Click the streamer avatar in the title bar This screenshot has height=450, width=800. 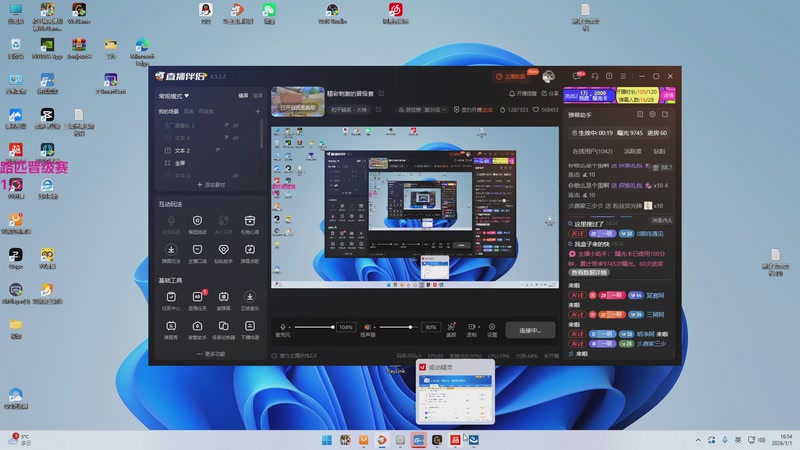pos(548,77)
